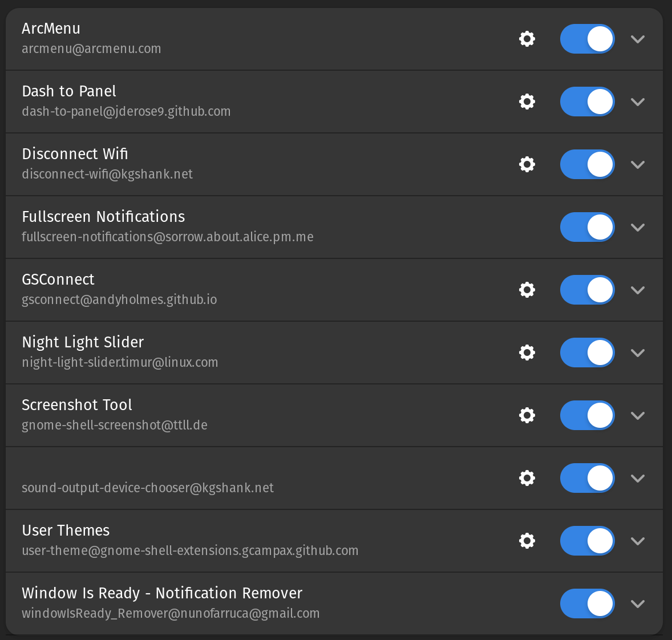Disable the Screenshot Tool extension toggle

(587, 415)
